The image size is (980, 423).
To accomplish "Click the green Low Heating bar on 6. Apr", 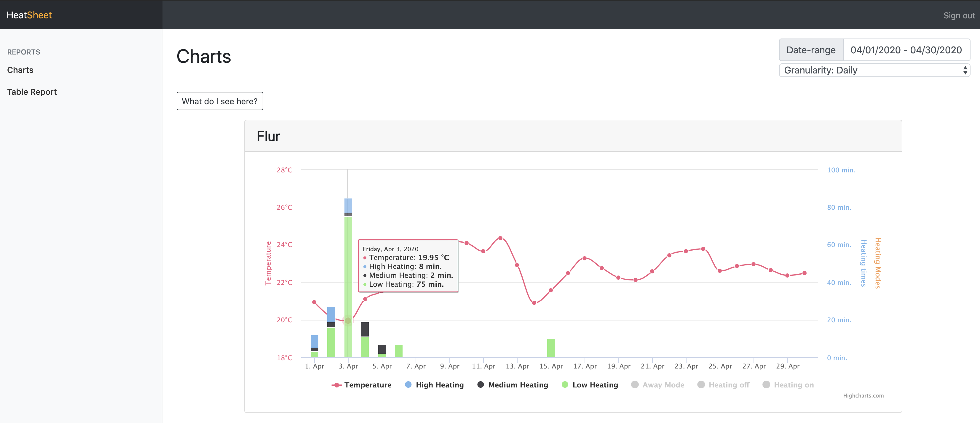I will [x=399, y=351].
